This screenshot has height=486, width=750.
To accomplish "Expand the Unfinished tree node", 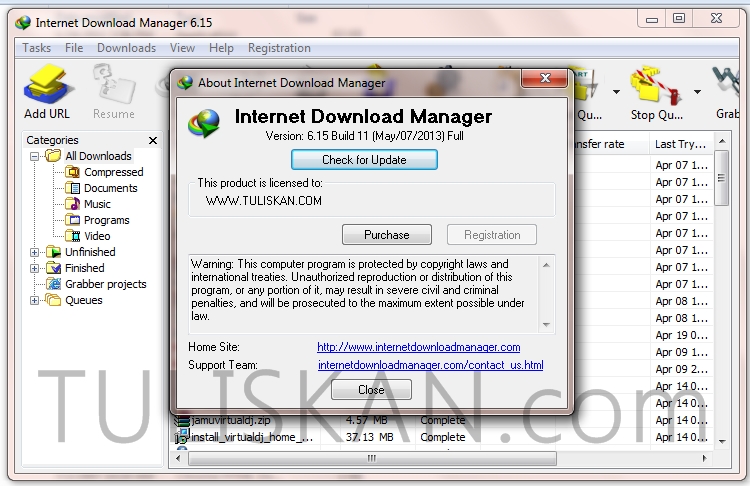I will pyautogui.click(x=34, y=252).
